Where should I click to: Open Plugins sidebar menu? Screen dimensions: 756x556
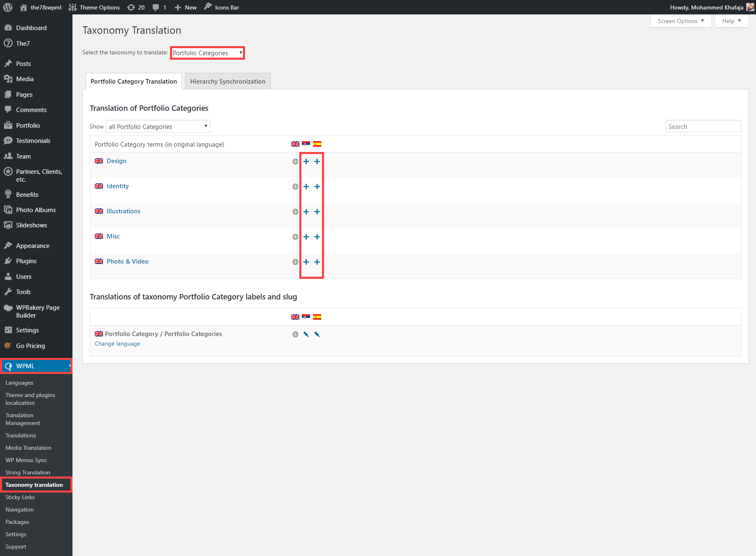(36, 261)
